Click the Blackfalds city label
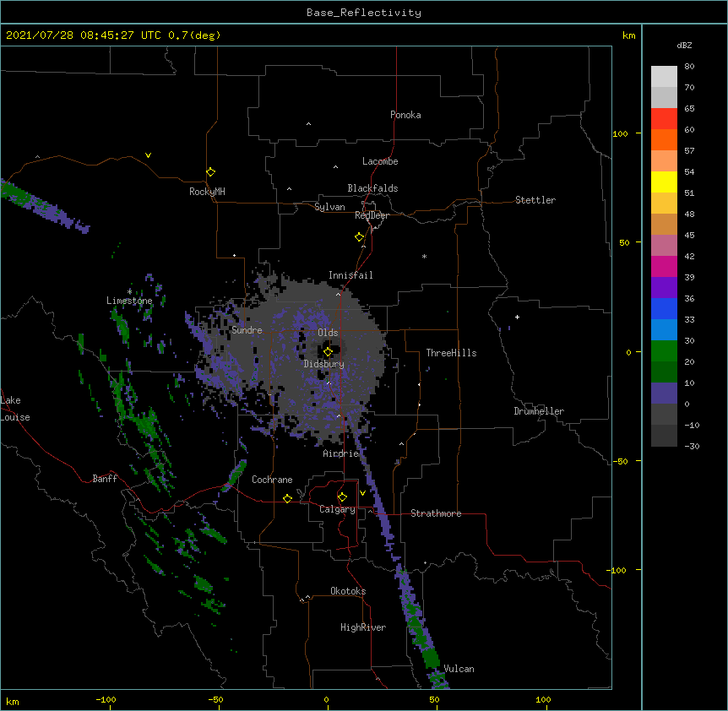Viewport: 728px width, 711px height. [372, 188]
